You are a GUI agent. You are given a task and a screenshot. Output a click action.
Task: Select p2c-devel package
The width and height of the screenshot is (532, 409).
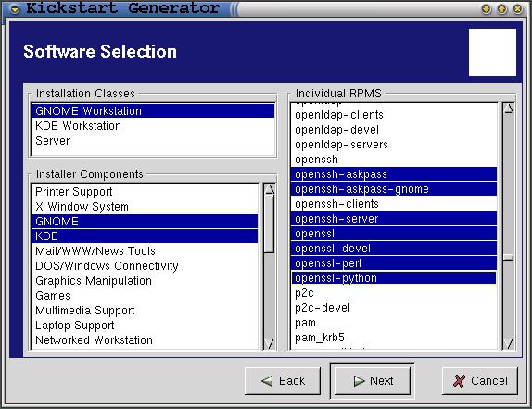point(394,308)
